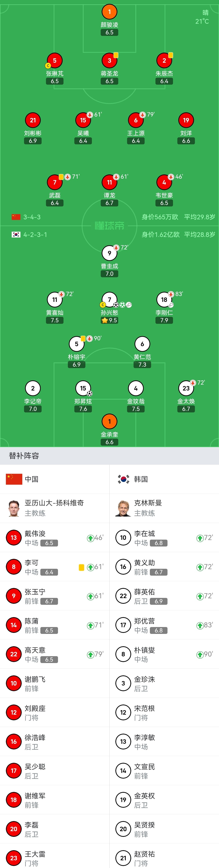Select 郑昇炫 number 15 defender badge
The image size is (219, 868).
click(x=83, y=388)
